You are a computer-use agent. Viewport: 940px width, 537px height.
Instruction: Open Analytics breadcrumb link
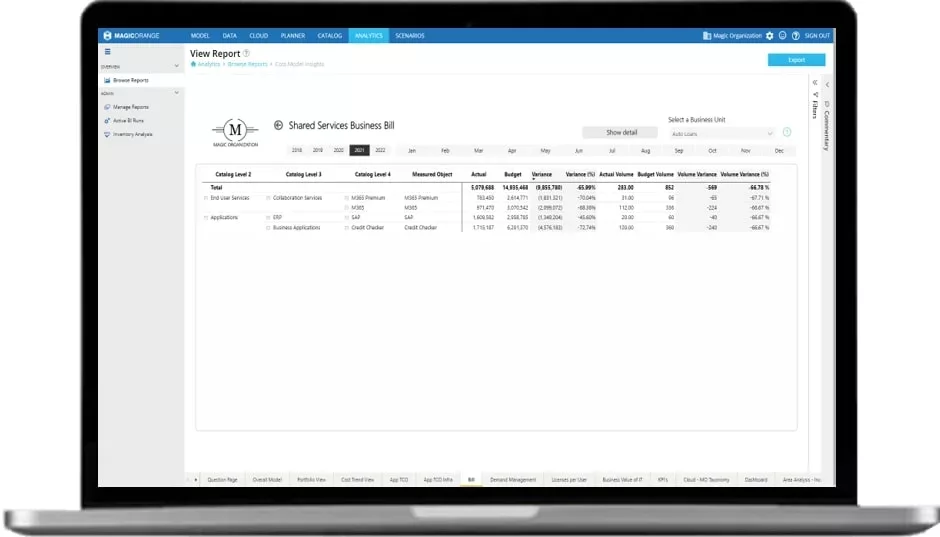(x=209, y=64)
